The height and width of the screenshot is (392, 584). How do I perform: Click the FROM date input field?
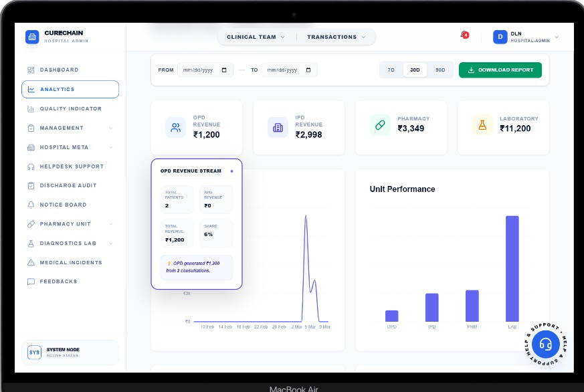[204, 70]
